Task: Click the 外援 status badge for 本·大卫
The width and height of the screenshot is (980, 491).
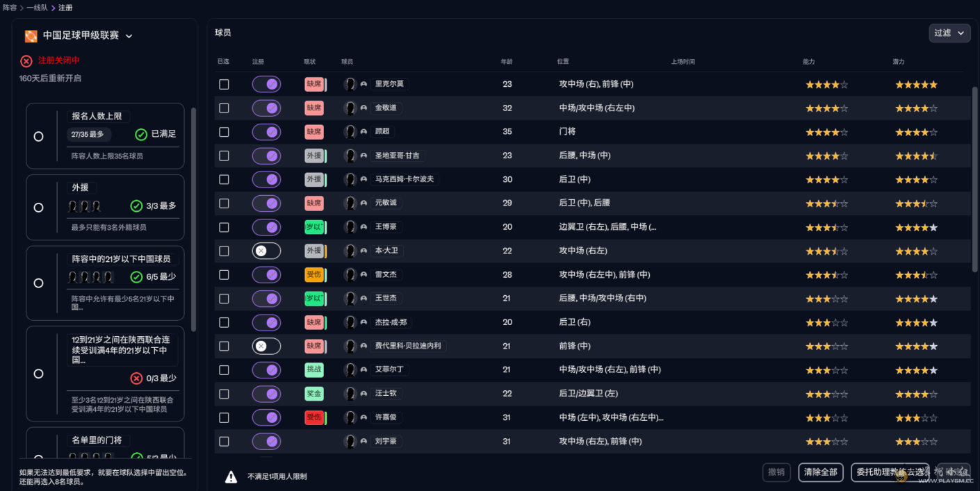Action: [x=313, y=251]
